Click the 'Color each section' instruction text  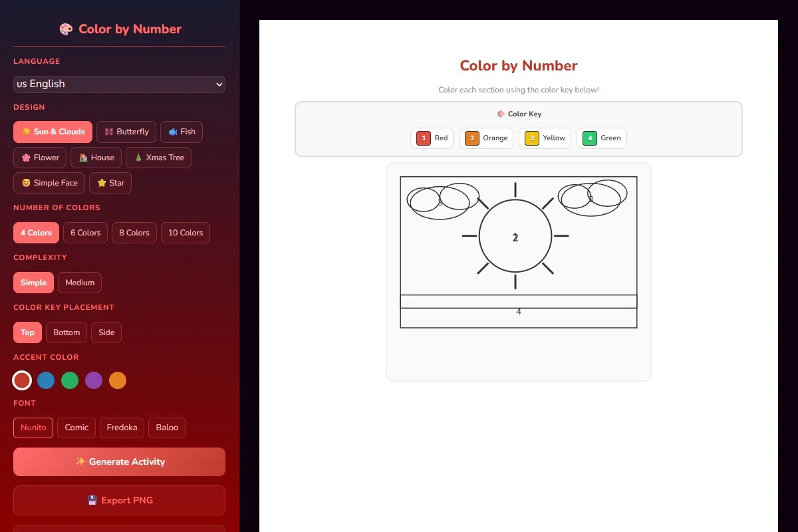coord(519,90)
